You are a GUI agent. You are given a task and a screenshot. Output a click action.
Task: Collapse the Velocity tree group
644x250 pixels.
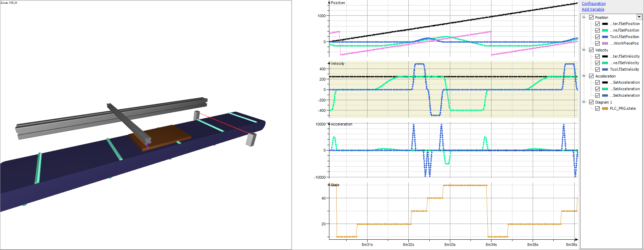point(584,50)
